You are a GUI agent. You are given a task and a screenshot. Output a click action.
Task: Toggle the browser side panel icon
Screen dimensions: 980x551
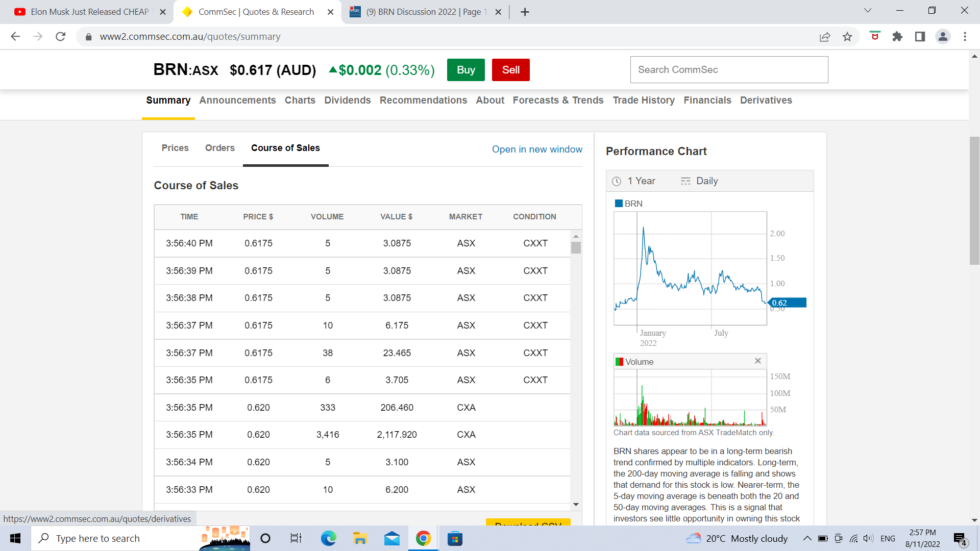[920, 37]
